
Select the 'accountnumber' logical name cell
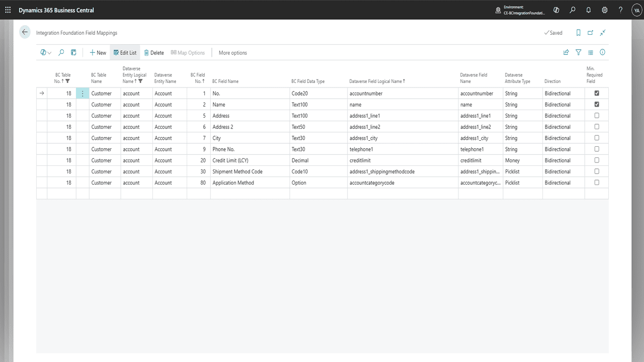click(403, 94)
